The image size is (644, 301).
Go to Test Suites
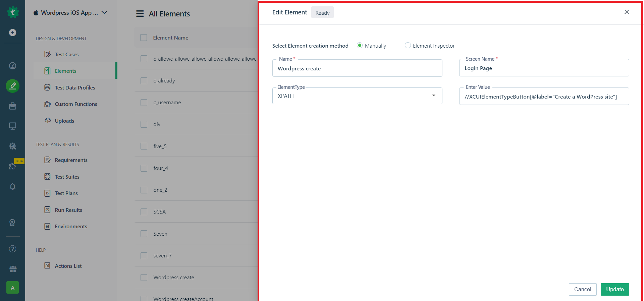[67, 177]
